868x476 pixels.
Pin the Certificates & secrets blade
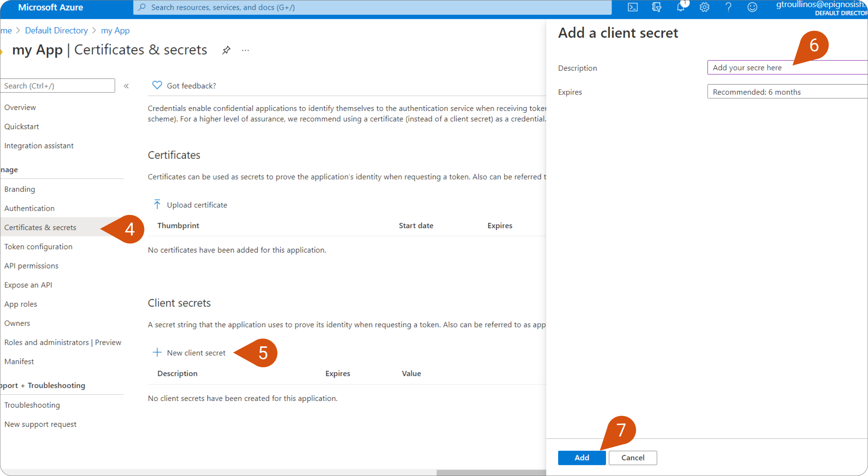(226, 50)
